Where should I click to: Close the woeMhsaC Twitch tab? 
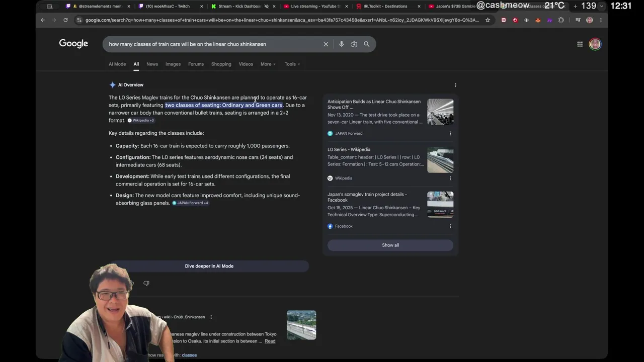pyautogui.click(x=202, y=7)
